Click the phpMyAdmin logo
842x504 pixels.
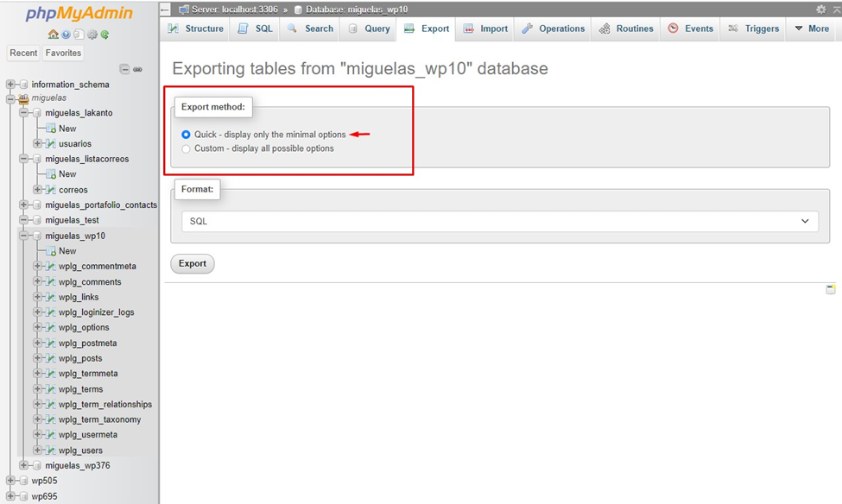[79, 14]
